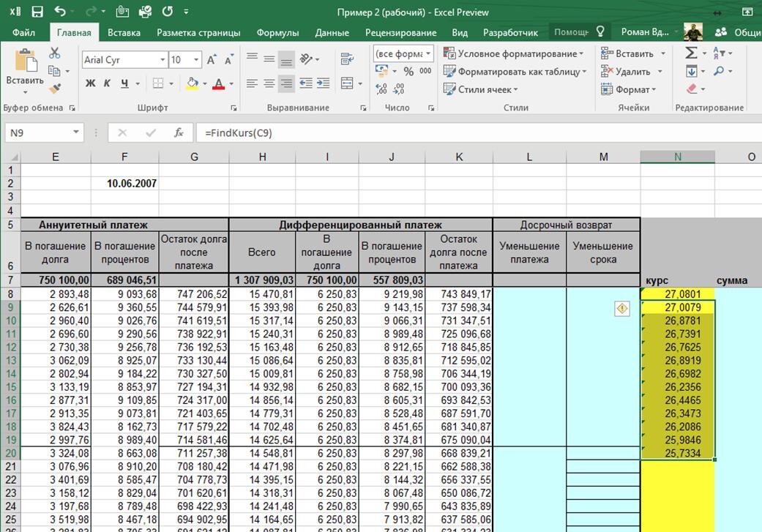762x532 pixels.
Task: Click the formula bar with =FindKurs(C9)
Action: (479, 132)
